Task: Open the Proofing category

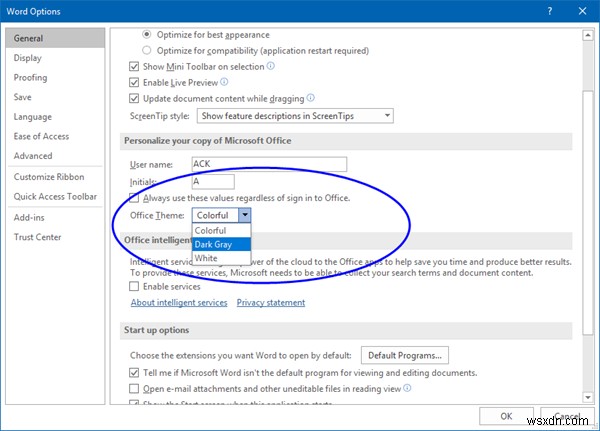Action: tap(55, 77)
